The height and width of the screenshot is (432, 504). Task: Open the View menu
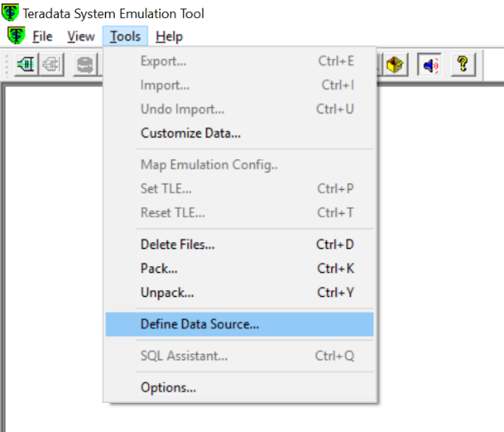[x=81, y=36]
